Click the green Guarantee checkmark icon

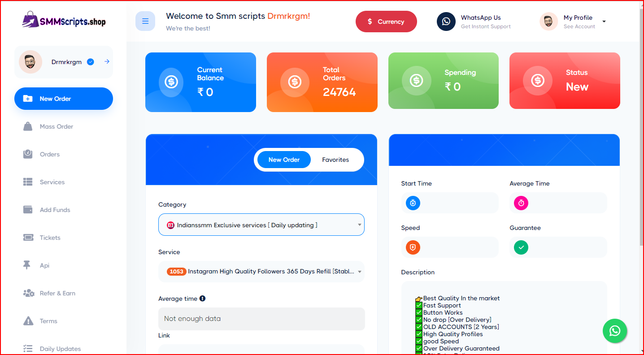coord(521,247)
